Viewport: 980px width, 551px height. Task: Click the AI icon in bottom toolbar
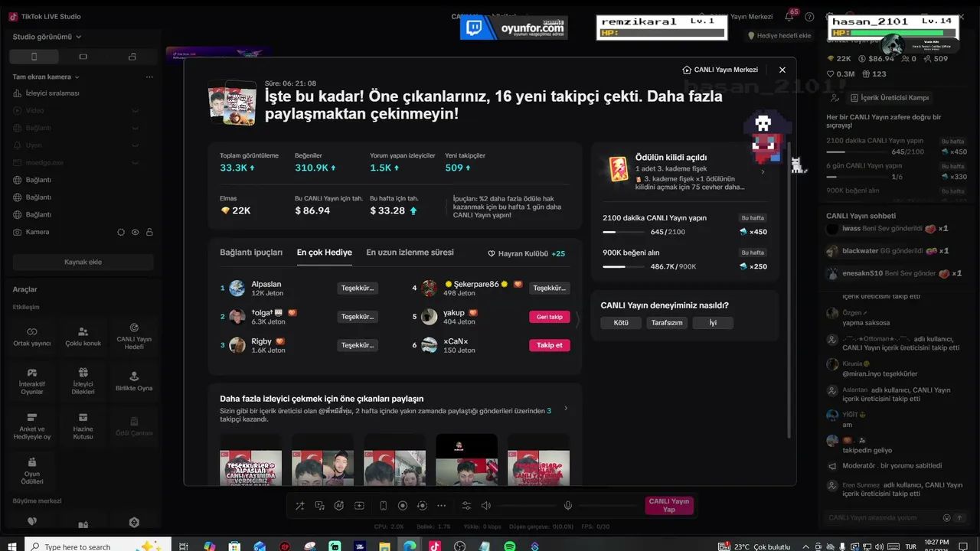pyautogui.click(x=339, y=506)
